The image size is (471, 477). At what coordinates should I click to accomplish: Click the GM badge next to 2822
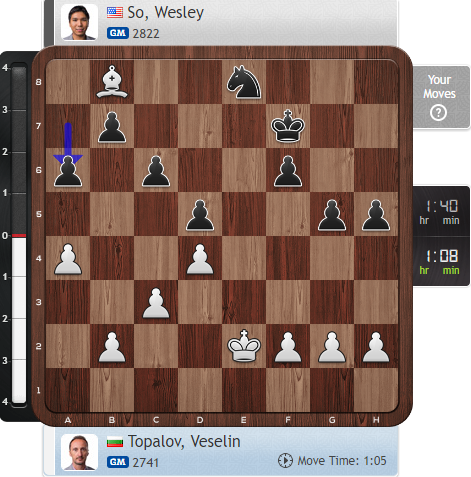[118, 33]
